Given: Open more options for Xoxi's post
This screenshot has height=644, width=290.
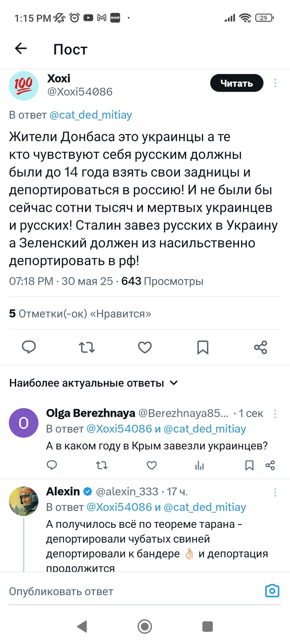Looking at the screenshot, I should [275, 83].
